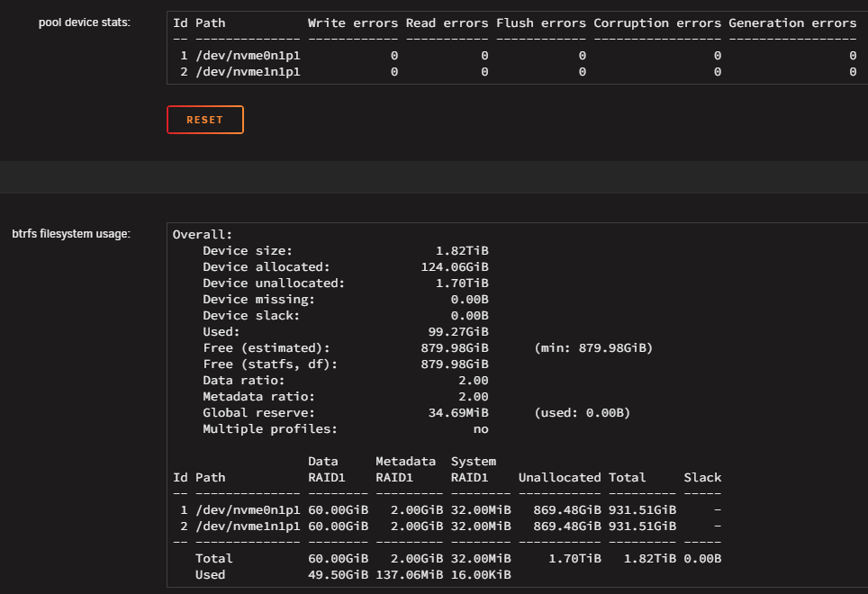Viewport: 868px width, 594px height.
Task: Click the 'Free (estimated)' line
Action: [x=428, y=348]
